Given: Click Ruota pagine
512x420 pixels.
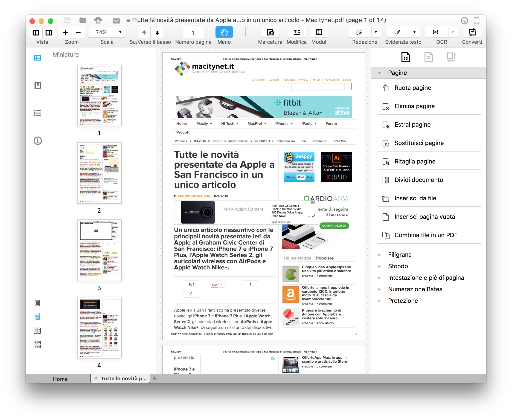Looking at the screenshot, I should (x=413, y=87).
